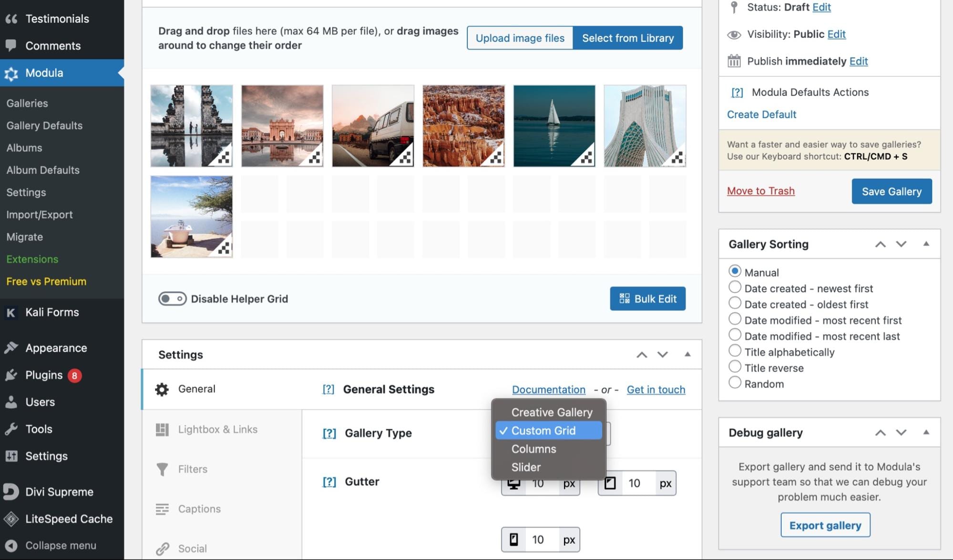
Task: Click the Filters funnel icon
Action: coord(163,469)
